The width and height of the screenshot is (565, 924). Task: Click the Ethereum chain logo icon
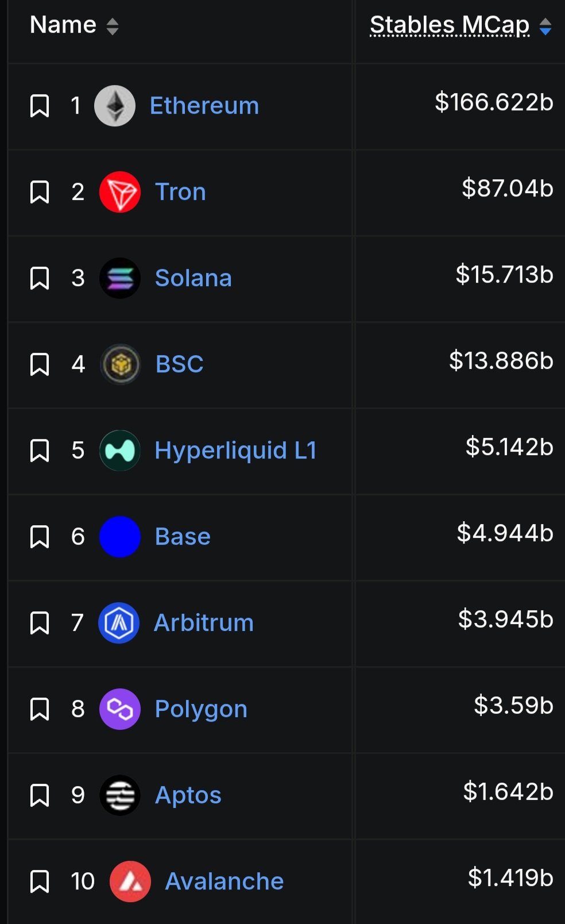pos(115,106)
